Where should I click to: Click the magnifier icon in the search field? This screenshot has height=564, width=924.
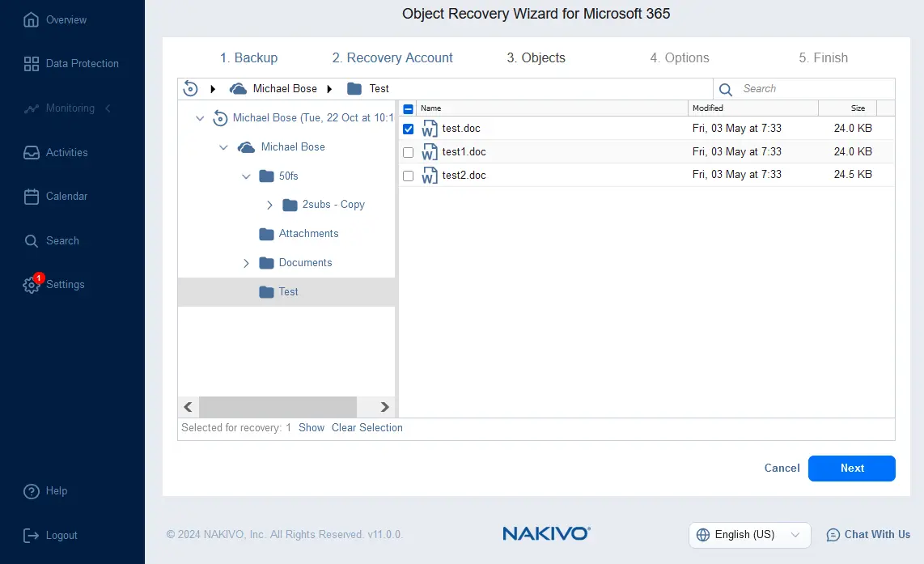pyautogui.click(x=726, y=90)
